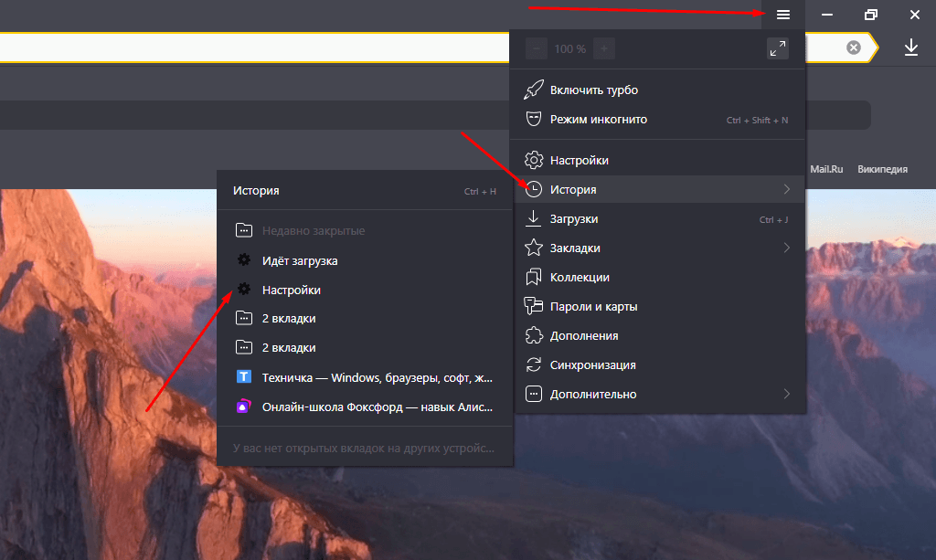This screenshot has height=560, width=936.
Task: Select Пароли и карты menu entry
Action: pos(593,306)
